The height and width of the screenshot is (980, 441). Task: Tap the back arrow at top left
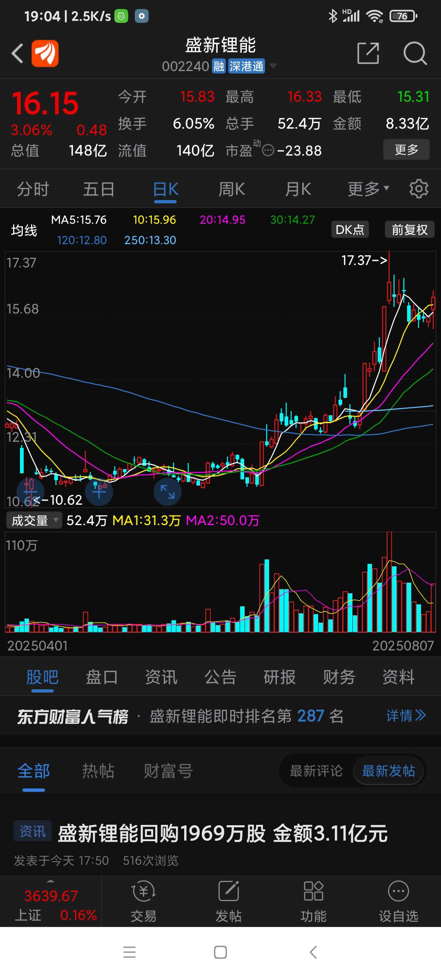[x=18, y=53]
